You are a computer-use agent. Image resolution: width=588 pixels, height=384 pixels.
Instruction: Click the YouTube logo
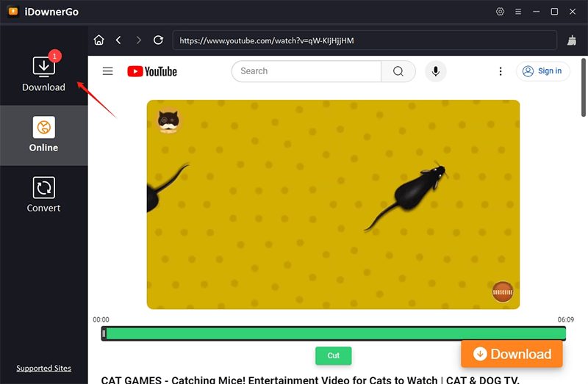point(152,71)
